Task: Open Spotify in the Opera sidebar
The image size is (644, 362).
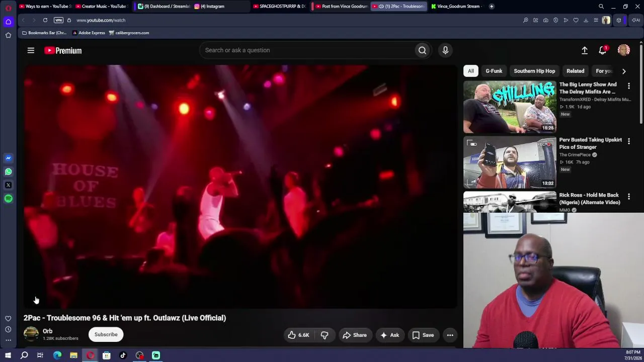Action: click(8, 199)
